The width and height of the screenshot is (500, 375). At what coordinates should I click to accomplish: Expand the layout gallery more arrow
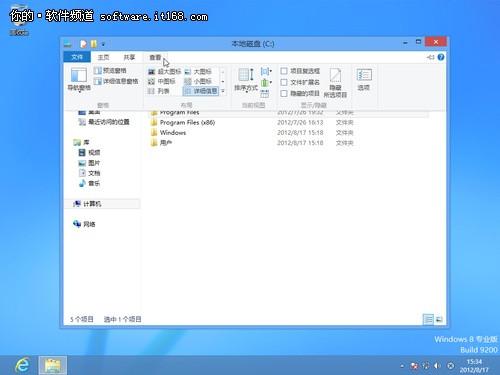point(223,91)
